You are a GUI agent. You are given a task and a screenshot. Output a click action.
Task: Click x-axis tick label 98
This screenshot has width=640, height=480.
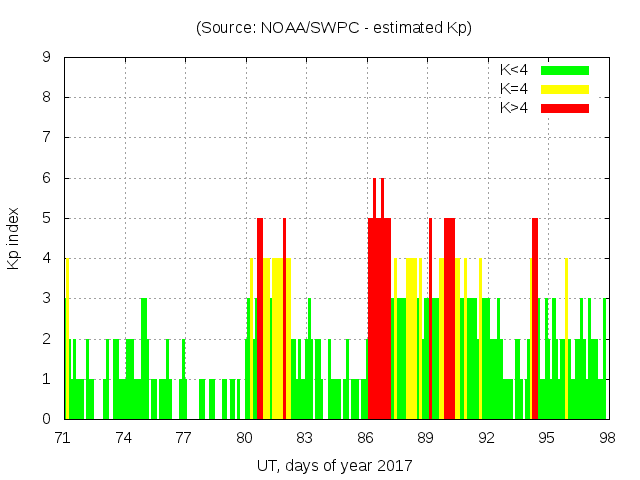pos(606,437)
